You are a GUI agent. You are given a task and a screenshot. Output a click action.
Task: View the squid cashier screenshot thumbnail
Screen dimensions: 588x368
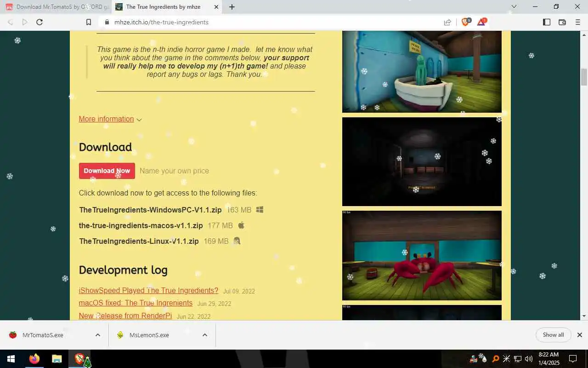pos(422,71)
